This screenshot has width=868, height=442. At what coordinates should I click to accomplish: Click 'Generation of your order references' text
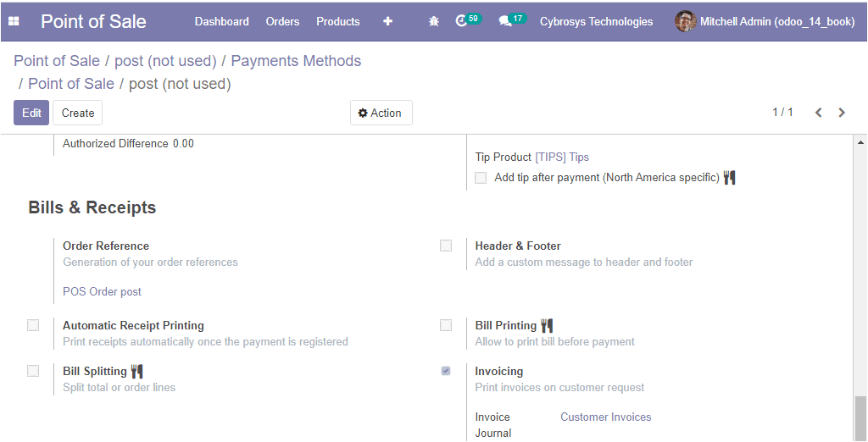150,262
